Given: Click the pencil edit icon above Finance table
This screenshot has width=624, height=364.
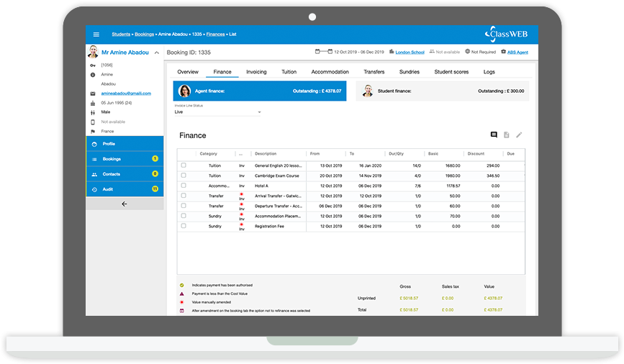Looking at the screenshot, I should (519, 135).
